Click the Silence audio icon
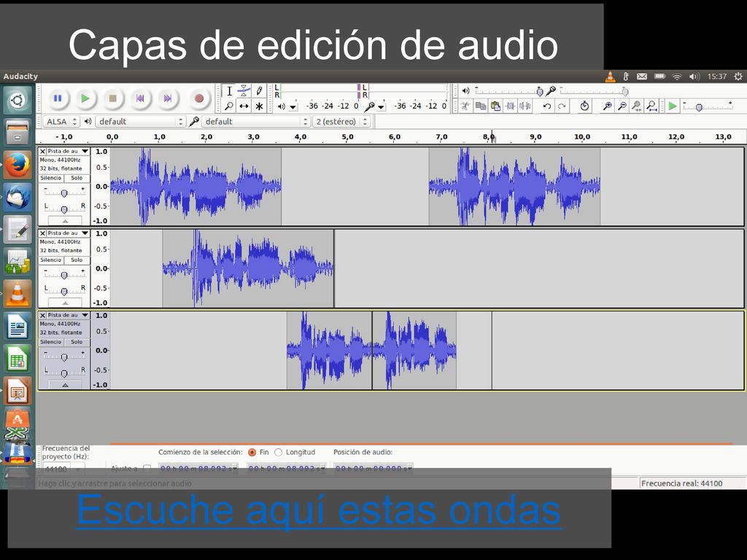The width and height of the screenshot is (747, 560). coord(525,106)
